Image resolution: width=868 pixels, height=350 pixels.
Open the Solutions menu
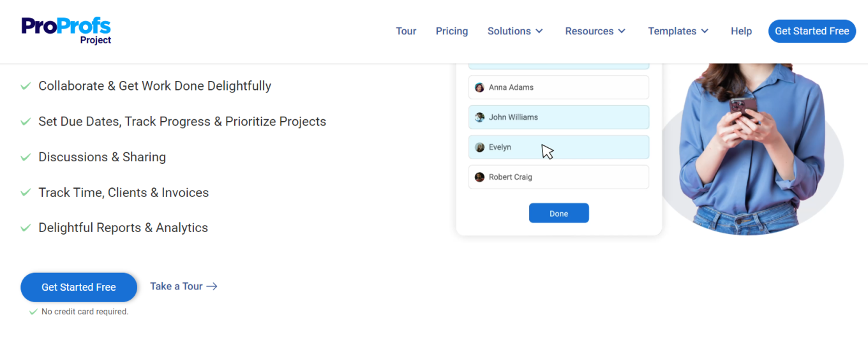[x=515, y=31]
